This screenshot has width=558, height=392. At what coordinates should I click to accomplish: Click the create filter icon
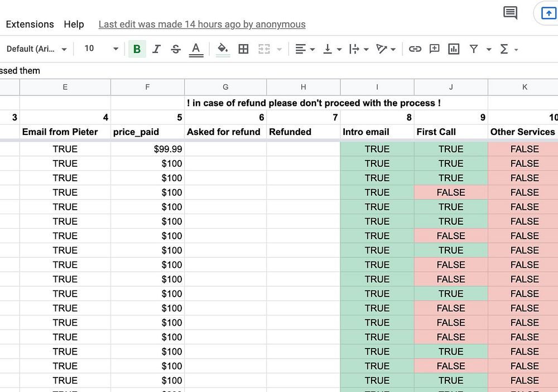click(x=474, y=49)
